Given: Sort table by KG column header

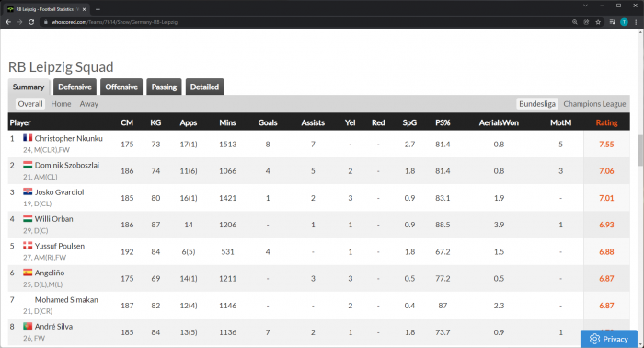Looking at the screenshot, I should (x=155, y=122).
